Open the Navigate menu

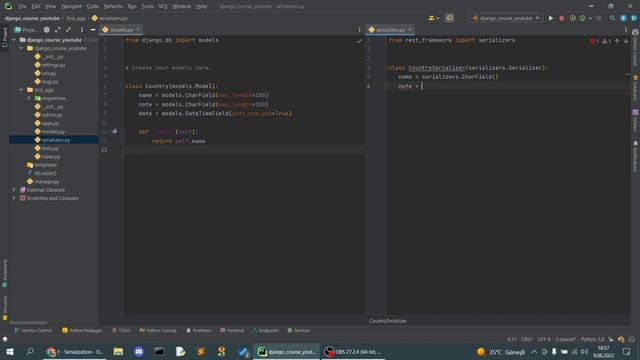[71, 7]
